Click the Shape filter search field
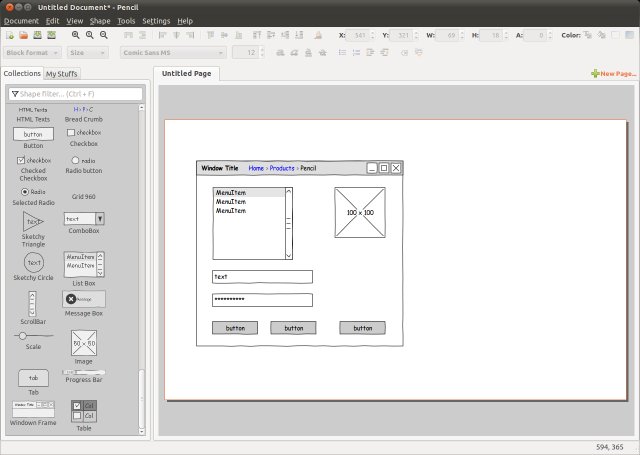Image resolution: width=640 pixels, height=455 pixels. coord(78,94)
